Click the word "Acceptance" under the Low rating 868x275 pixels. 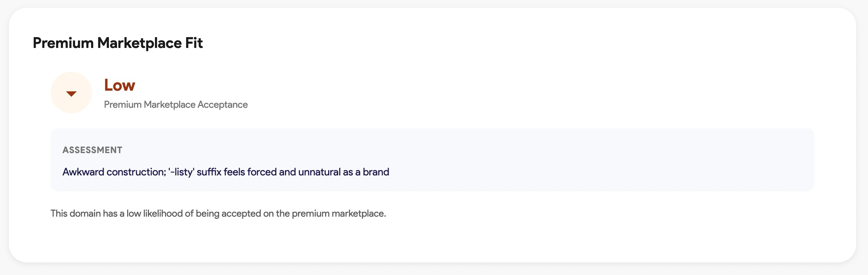point(223,105)
